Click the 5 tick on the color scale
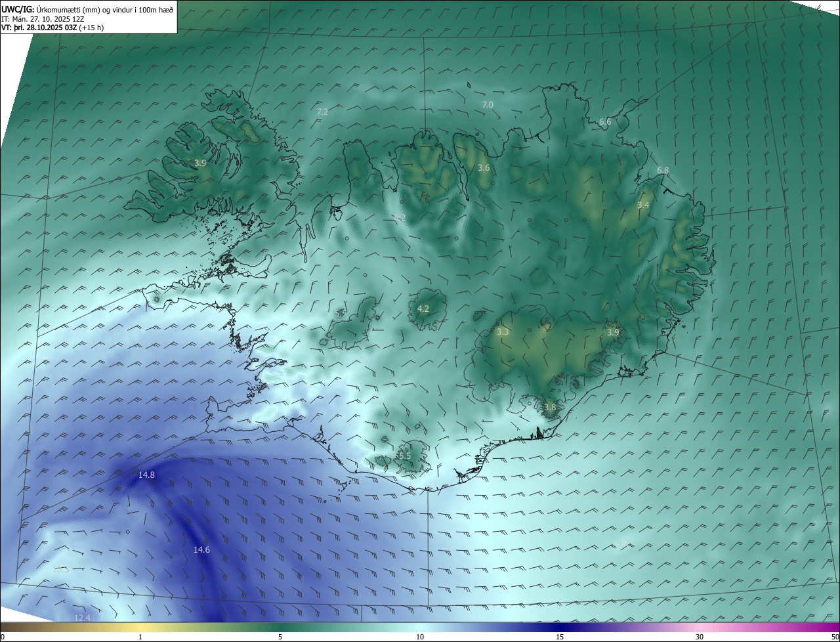The width and height of the screenshot is (840, 642). click(280, 636)
